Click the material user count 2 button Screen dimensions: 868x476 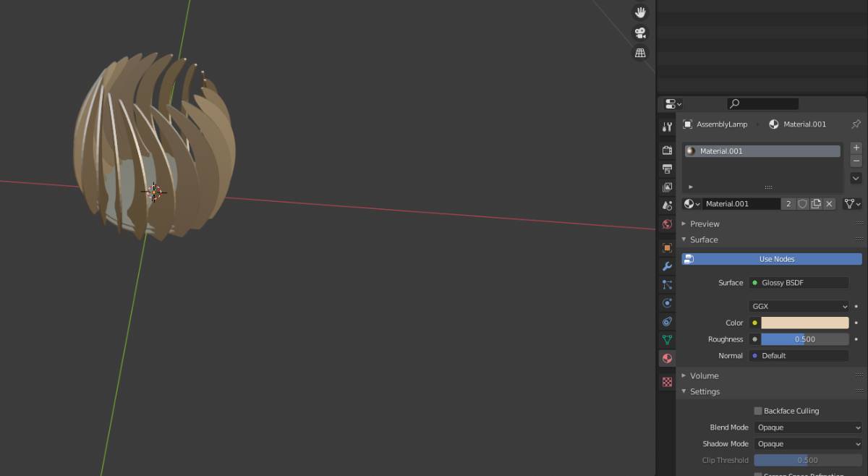pos(788,204)
